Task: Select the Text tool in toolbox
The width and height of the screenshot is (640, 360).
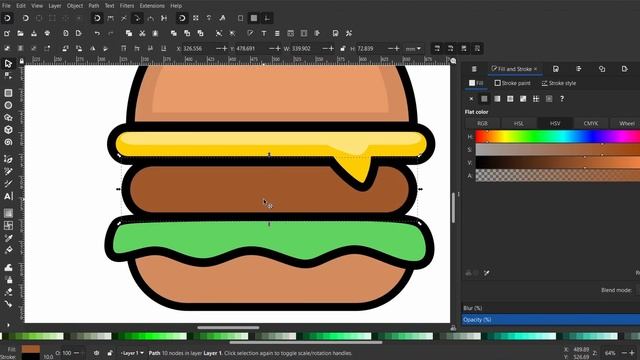Action: click(x=8, y=196)
